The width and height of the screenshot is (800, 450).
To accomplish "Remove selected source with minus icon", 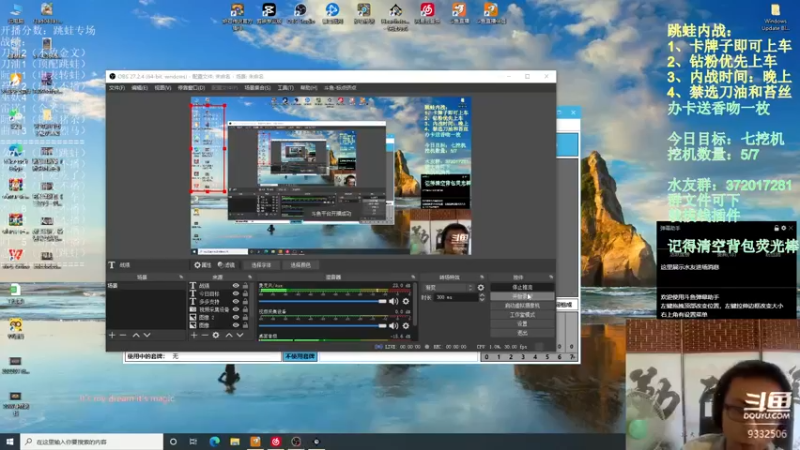I will [x=205, y=335].
